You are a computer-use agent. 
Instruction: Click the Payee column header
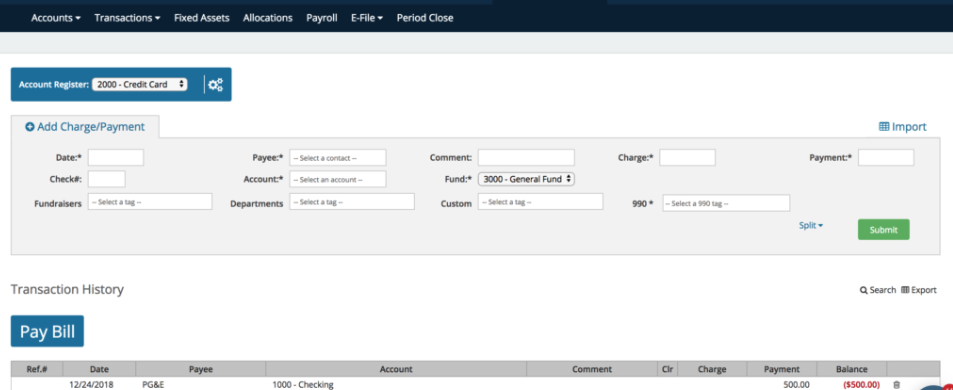pos(201,369)
